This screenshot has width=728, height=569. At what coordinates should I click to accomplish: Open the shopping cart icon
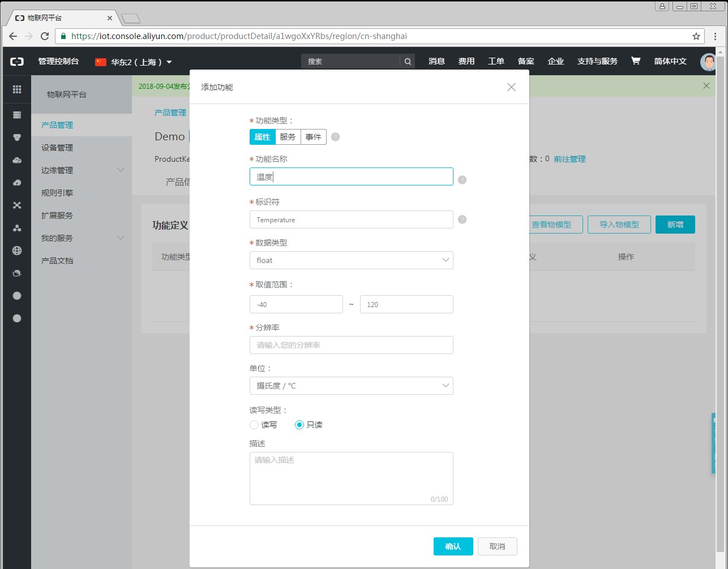636,61
